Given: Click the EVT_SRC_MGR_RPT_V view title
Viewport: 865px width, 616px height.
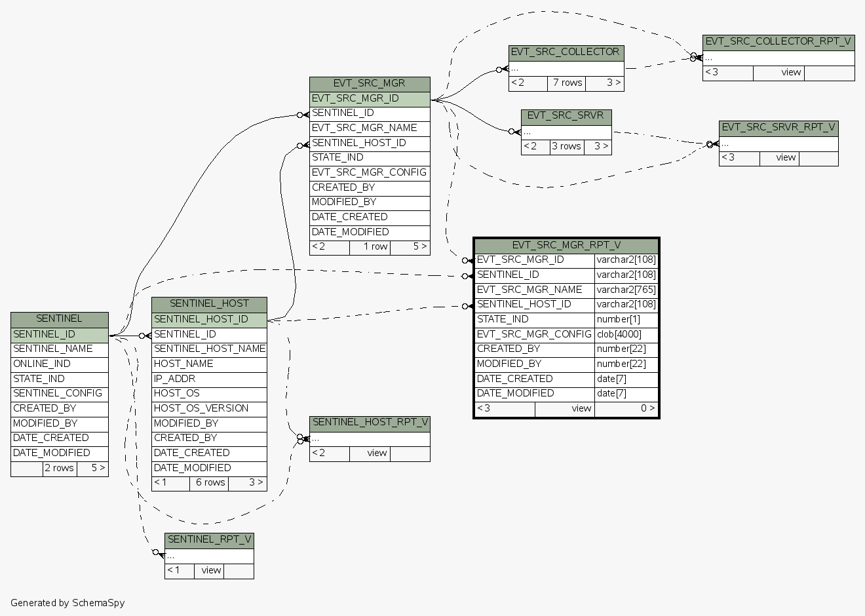Looking at the screenshot, I should point(566,245).
